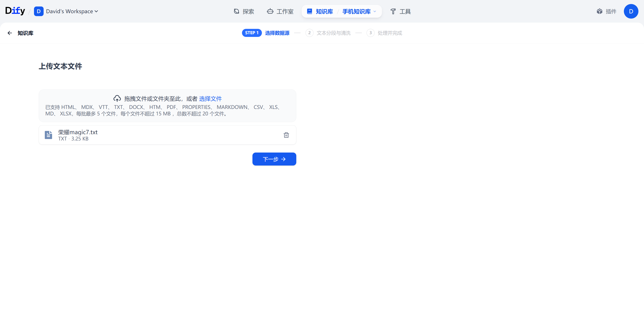Open the user avatar D in top right

pos(631,11)
